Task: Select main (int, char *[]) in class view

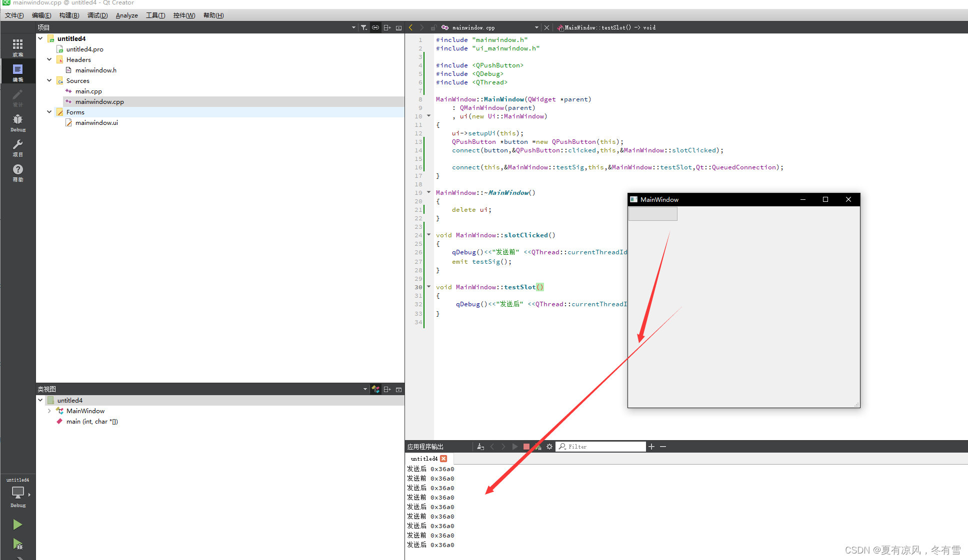Action: point(92,421)
